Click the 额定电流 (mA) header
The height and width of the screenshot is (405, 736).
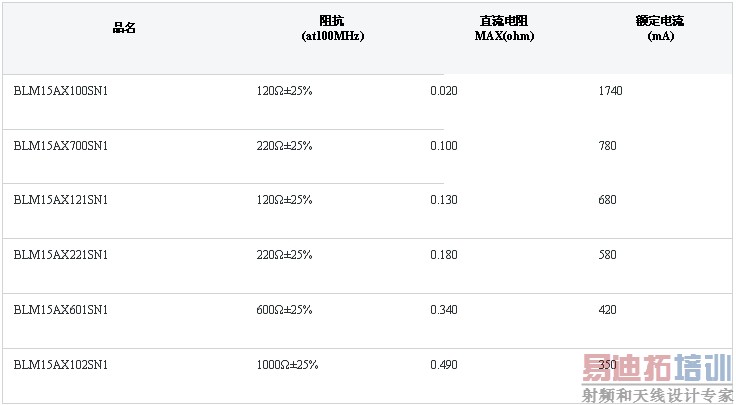(660, 28)
